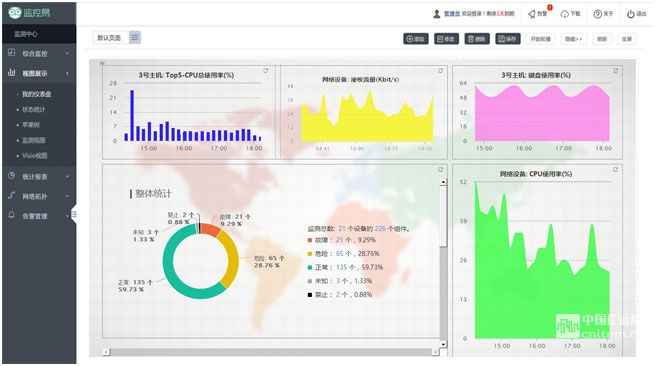Open the alarm notifications megaphone icon
Screen dimensions: 658x366
pyautogui.click(x=532, y=14)
